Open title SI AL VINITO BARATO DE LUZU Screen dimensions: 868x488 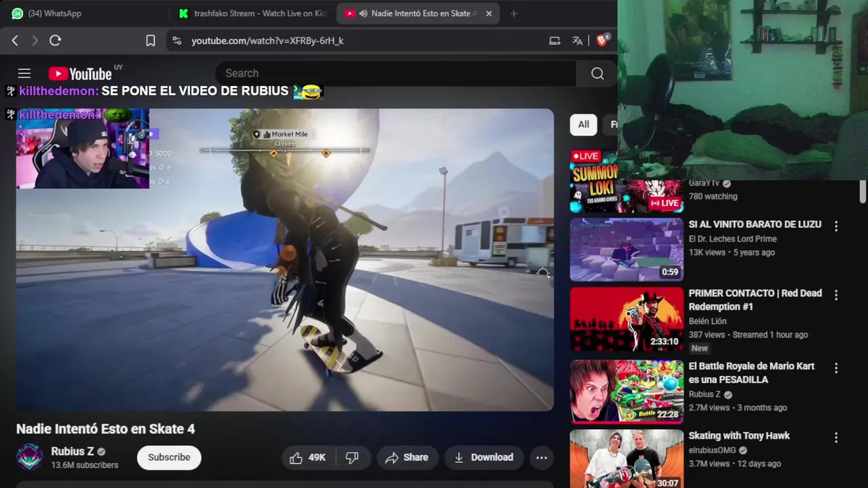(x=755, y=224)
